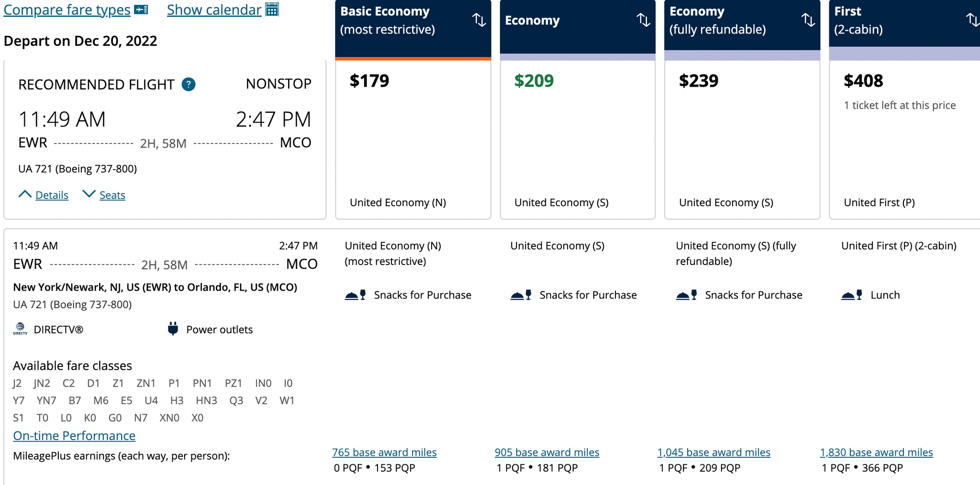Choose the $239 fully refundable fare
This screenshot has height=485, width=980.
point(742,139)
